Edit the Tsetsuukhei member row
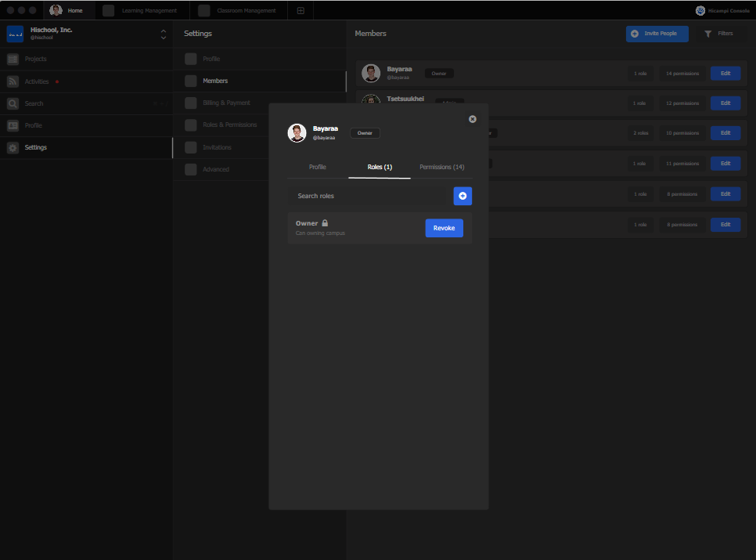The height and width of the screenshot is (560, 756). pyautogui.click(x=725, y=103)
